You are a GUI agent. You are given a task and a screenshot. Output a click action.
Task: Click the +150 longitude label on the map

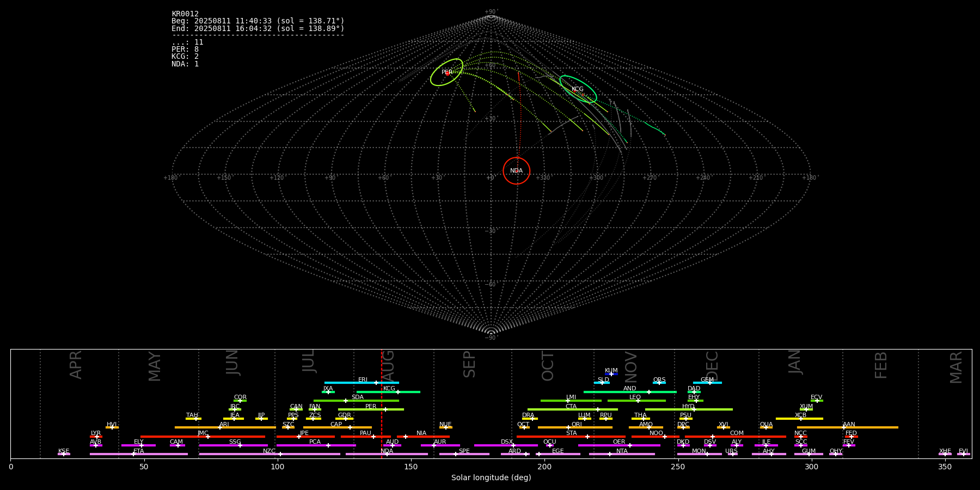point(224,178)
